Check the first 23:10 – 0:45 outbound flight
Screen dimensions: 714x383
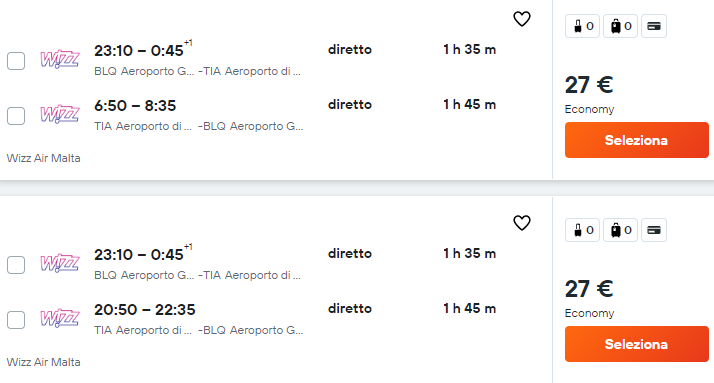[16, 61]
